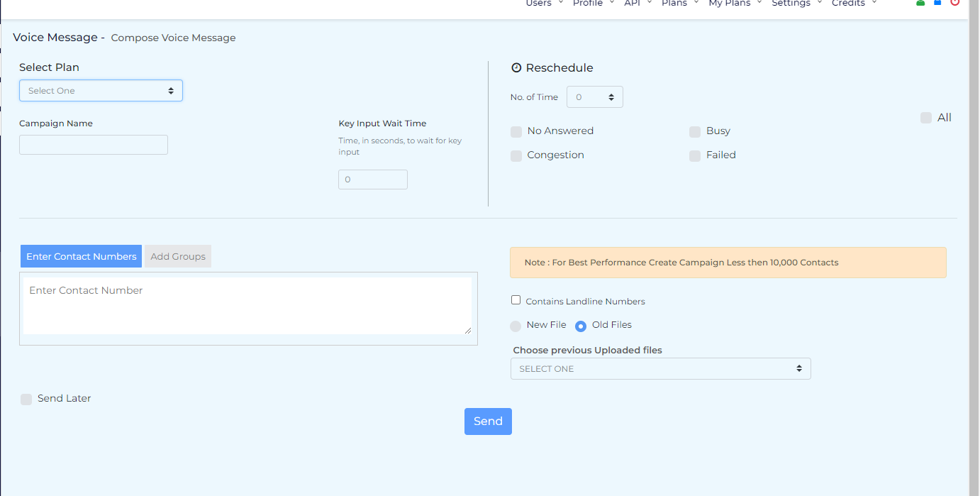Toggle the All checkbox
The image size is (980, 496).
(926, 118)
